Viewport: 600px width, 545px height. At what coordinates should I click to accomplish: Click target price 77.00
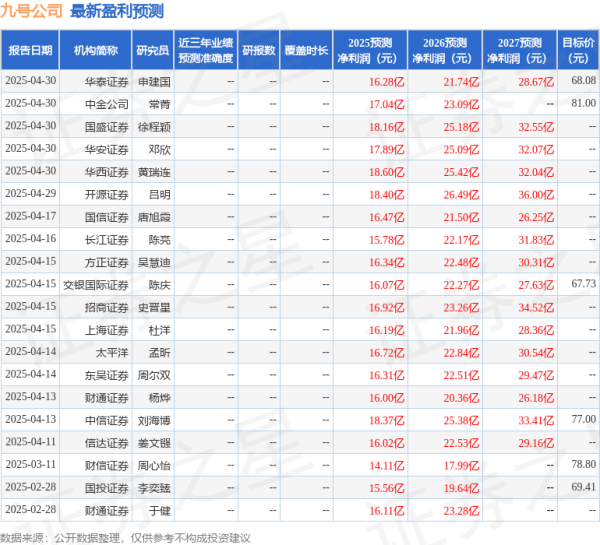pos(584,419)
